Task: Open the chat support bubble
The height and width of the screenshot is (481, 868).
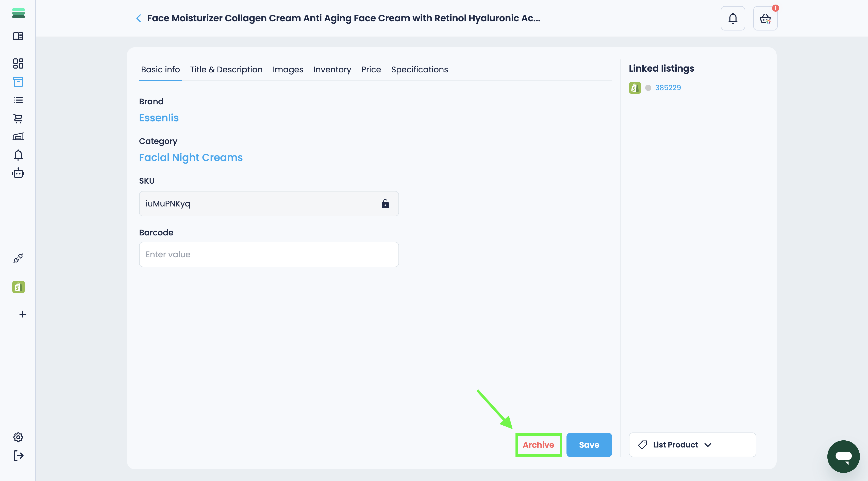Action: coord(843,456)
